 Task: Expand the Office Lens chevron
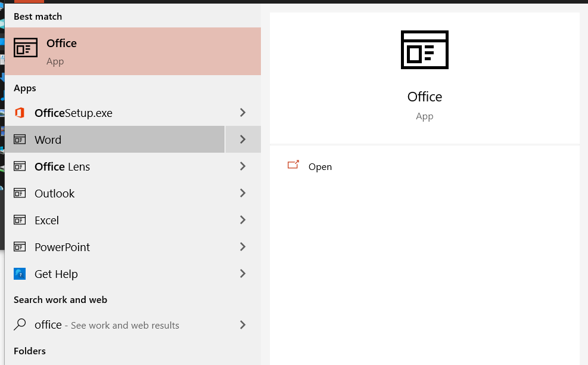243,166
